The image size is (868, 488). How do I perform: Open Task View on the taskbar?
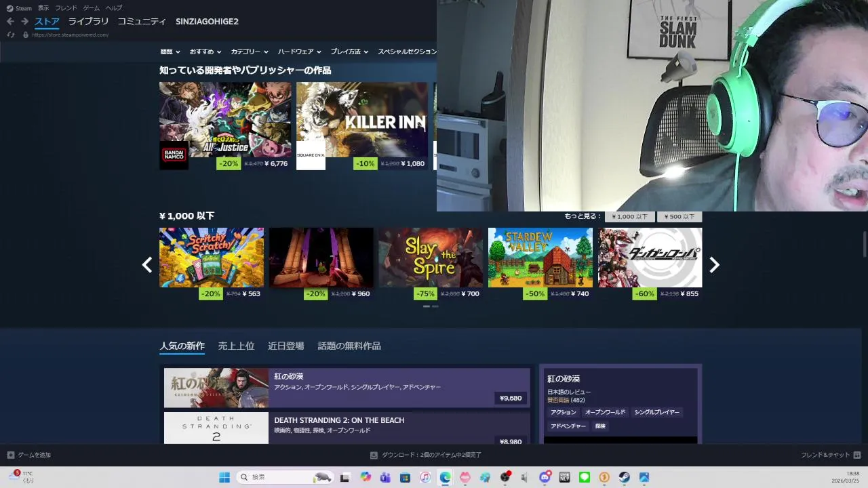[345, 477]
